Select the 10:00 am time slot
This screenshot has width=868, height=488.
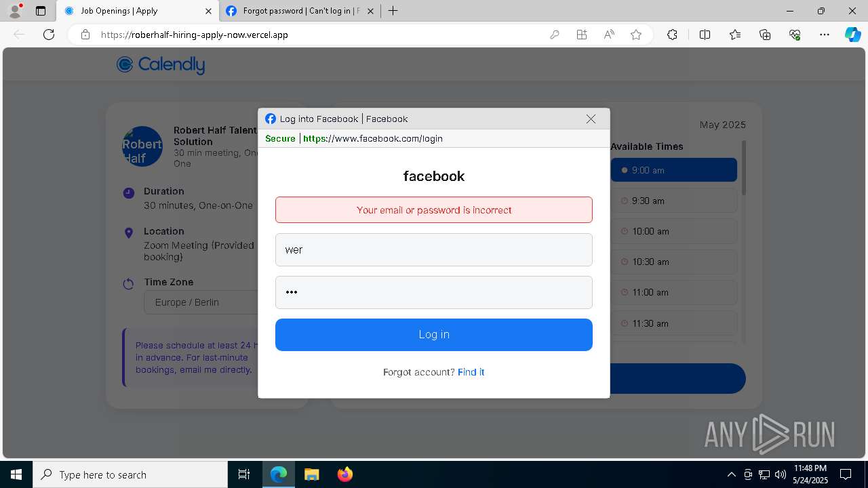click(x=674, y=231)
